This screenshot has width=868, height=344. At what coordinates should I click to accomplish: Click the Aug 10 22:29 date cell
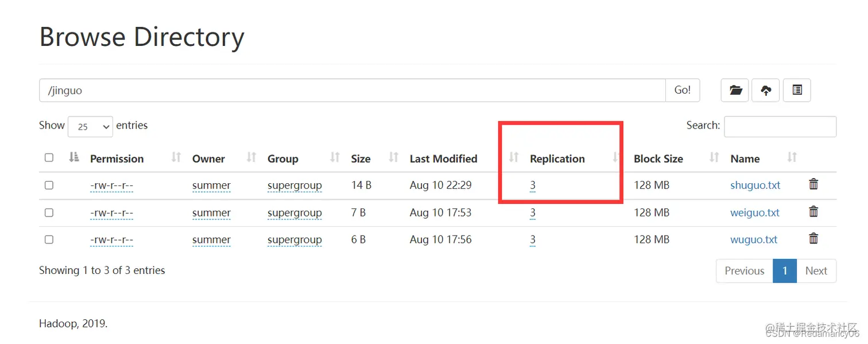pyautogui.click(x=440, y=185)
